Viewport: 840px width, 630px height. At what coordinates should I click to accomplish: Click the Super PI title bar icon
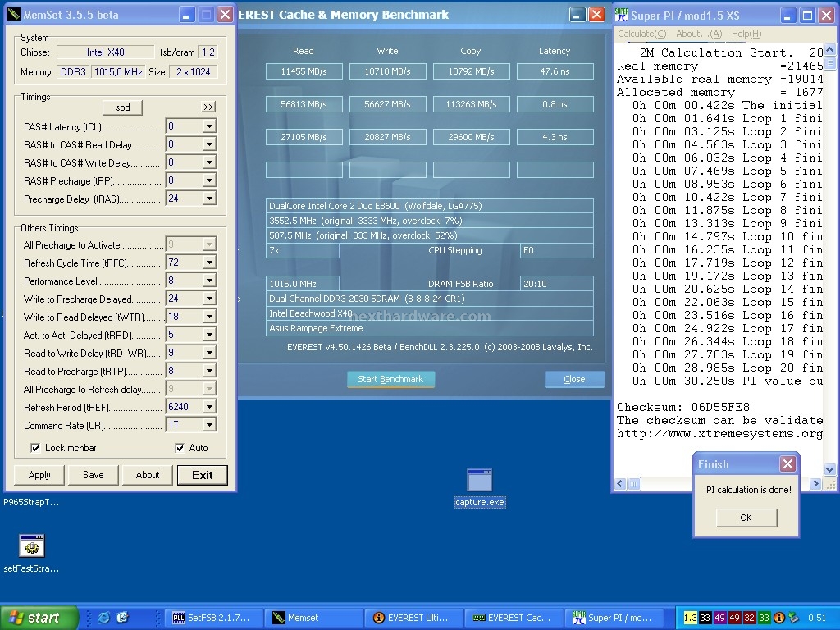pos(622,15)
